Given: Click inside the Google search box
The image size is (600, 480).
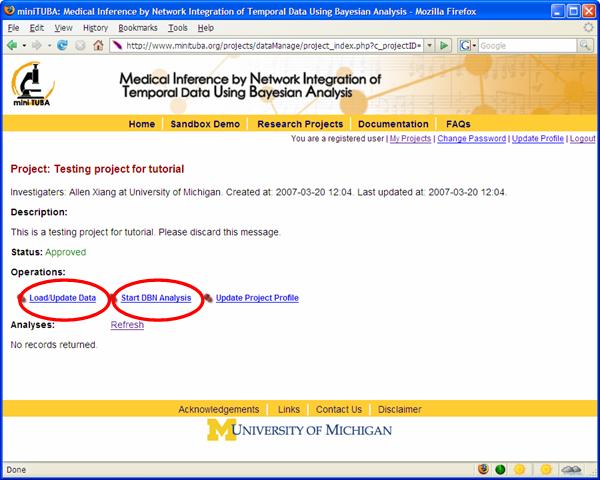Looking at the screenshot, I should coord(528,46).
